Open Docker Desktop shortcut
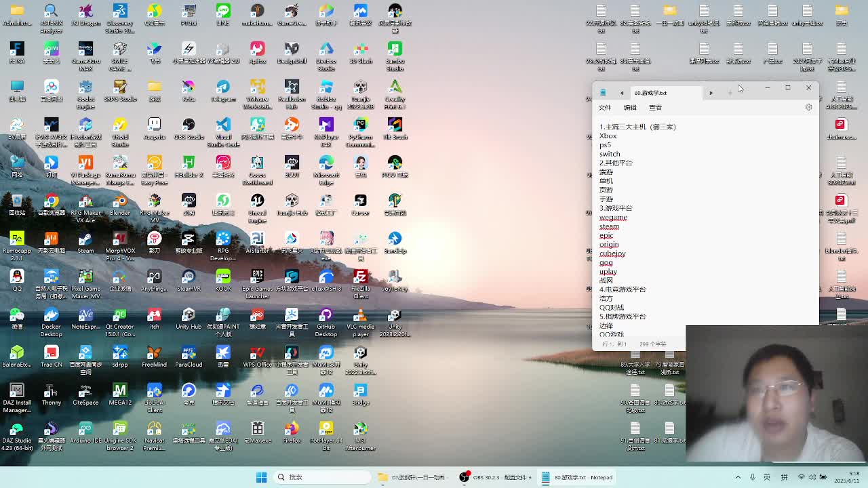 click(x=51, y=322)
